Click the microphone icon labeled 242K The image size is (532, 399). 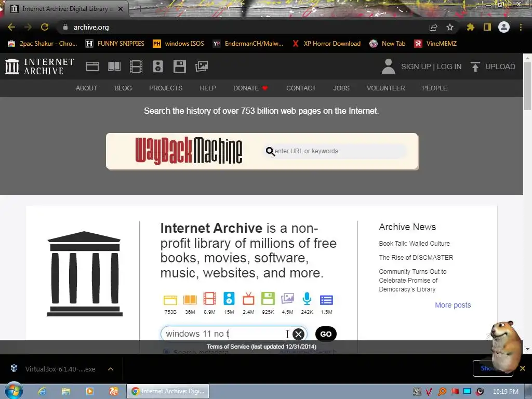pyautogui.click(x=307, y=299)
